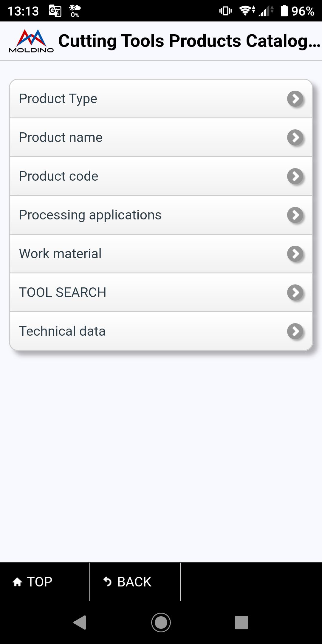
Task: Tap Android home circle button
Action: pos(161,623)
